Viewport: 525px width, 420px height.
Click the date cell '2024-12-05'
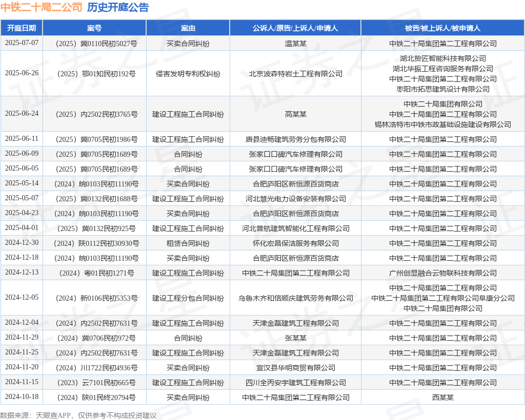click(x=22, y=297)
